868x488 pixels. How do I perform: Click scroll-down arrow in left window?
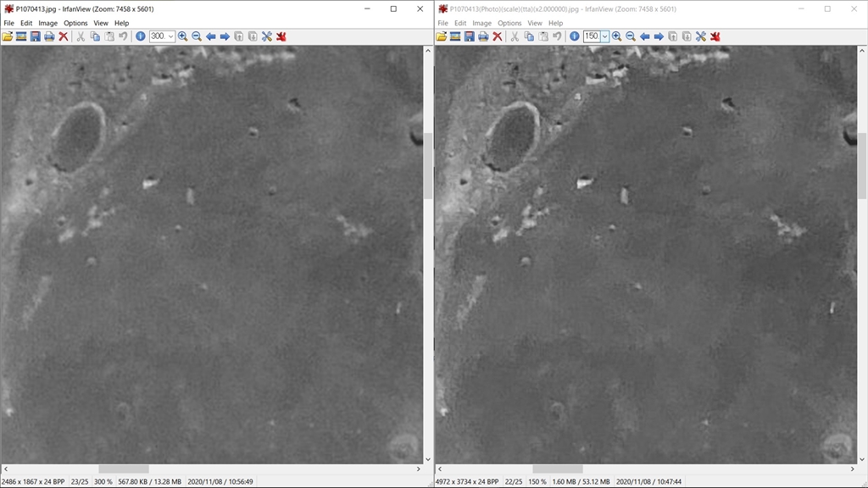click(428, 459)
